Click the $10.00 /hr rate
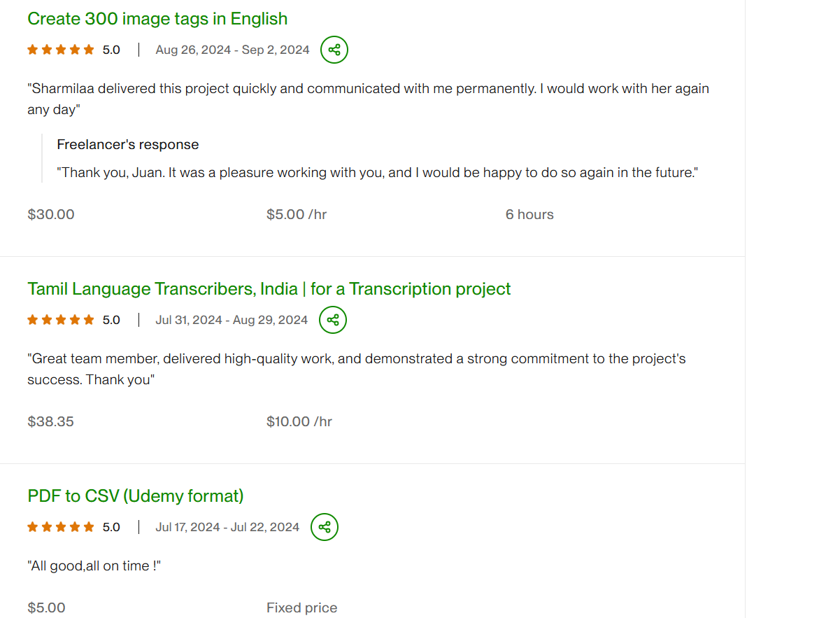The width and height of the screenshot is (840, 618). coord(299,421)
